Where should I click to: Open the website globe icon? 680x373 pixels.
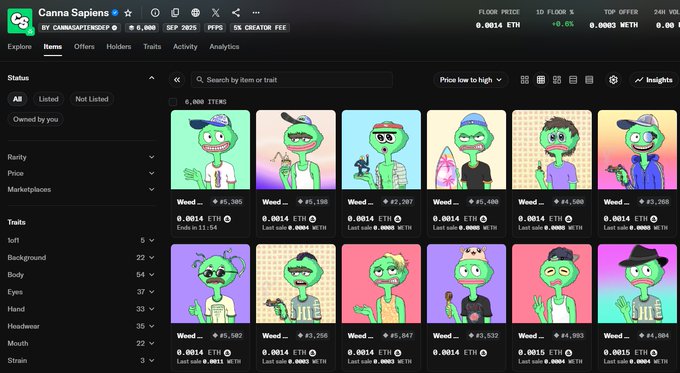196,13
